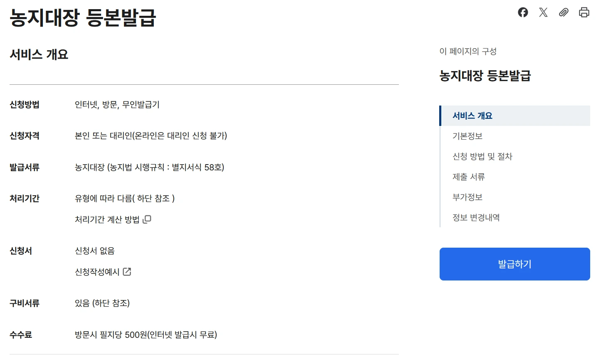Select 부가정보 in the page navigation
This screenshot has height=364, width=601.
tap(467, 197)
